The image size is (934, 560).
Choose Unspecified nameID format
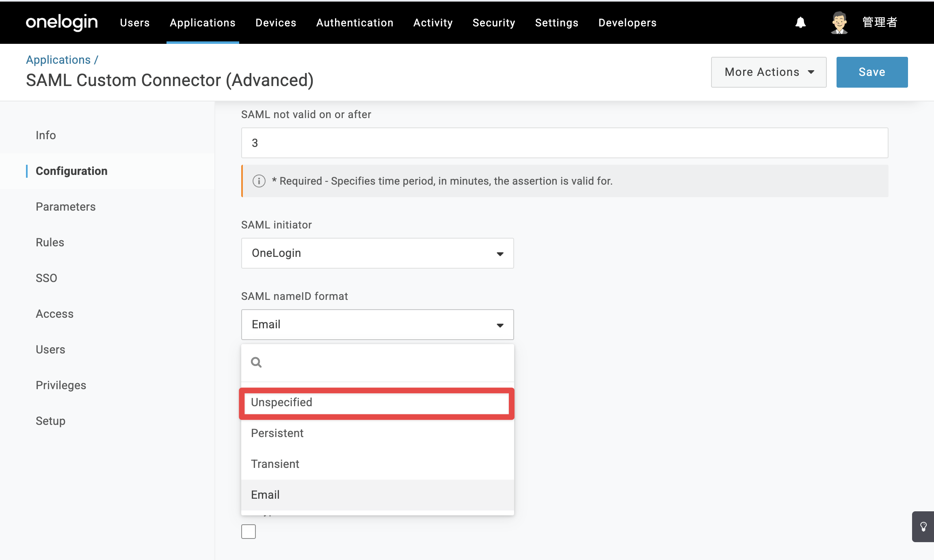(377, 403)
